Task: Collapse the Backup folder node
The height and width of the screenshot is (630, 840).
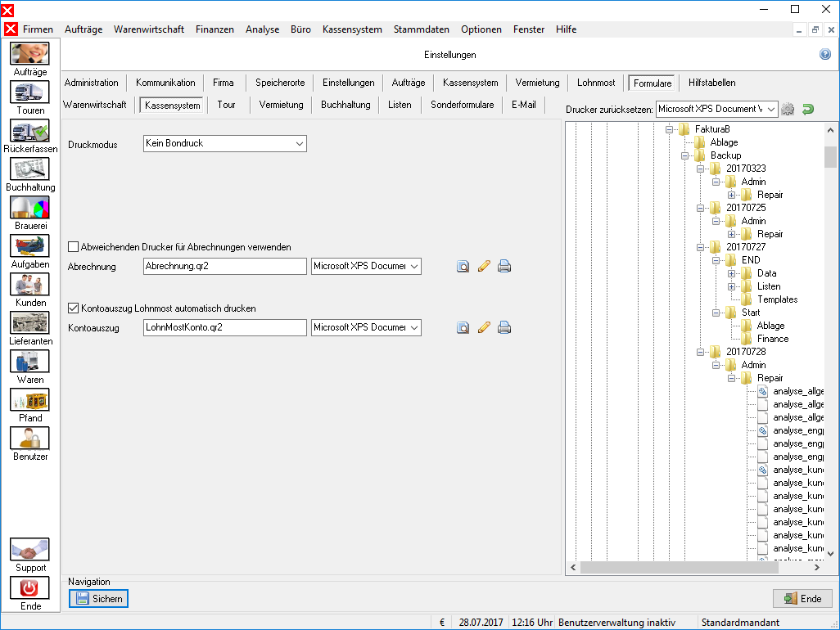Action: click(x=684, y=155)
